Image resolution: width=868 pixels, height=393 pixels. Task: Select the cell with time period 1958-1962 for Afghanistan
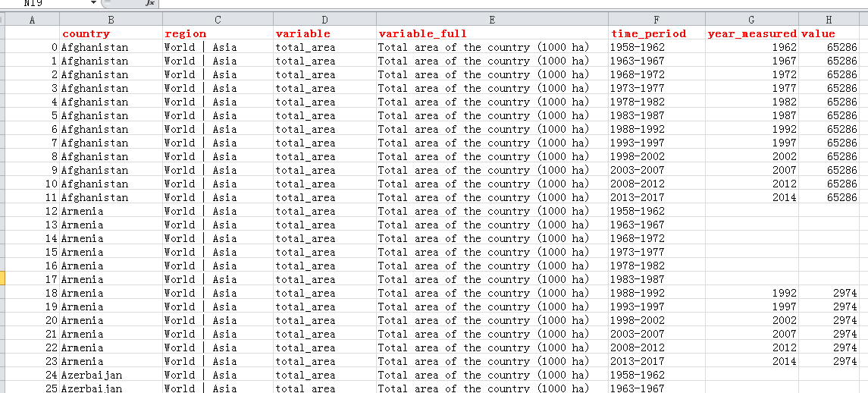(656, 47)
